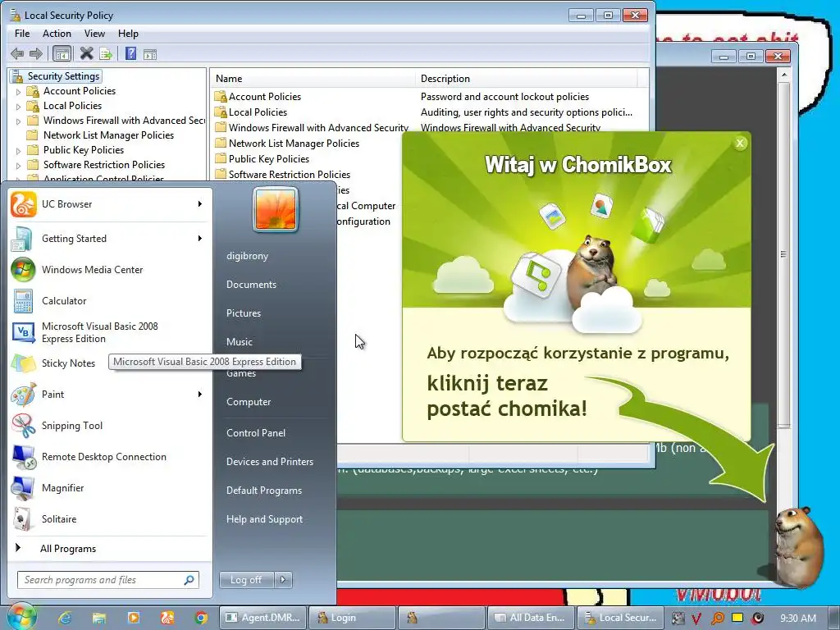The image size is (840, 630).
Task: Click the Description column header
Action: (527, 79)
